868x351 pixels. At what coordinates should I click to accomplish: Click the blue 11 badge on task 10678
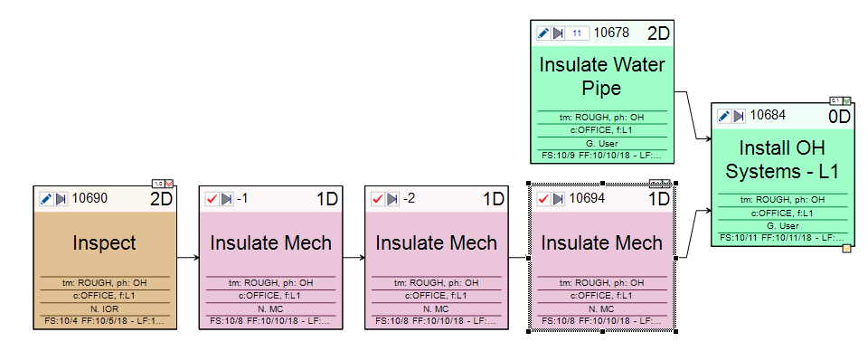point(577,33)
